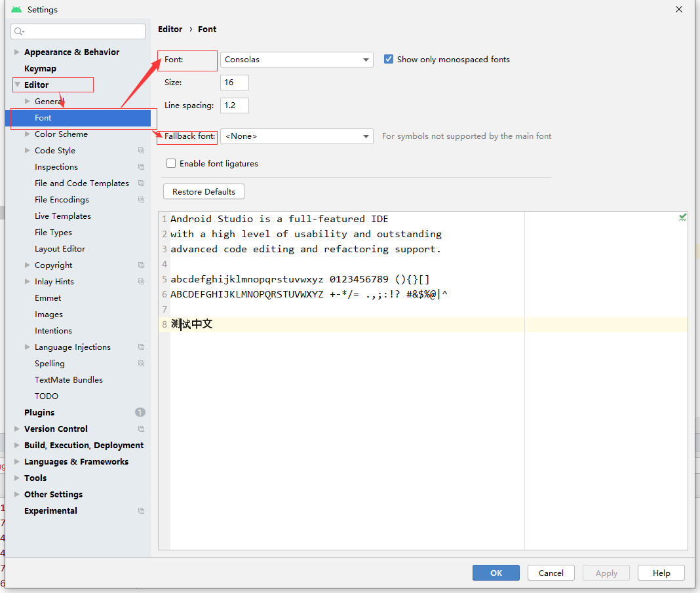
Task: Open TextMate Bundles page
Action: coord(69,379)
